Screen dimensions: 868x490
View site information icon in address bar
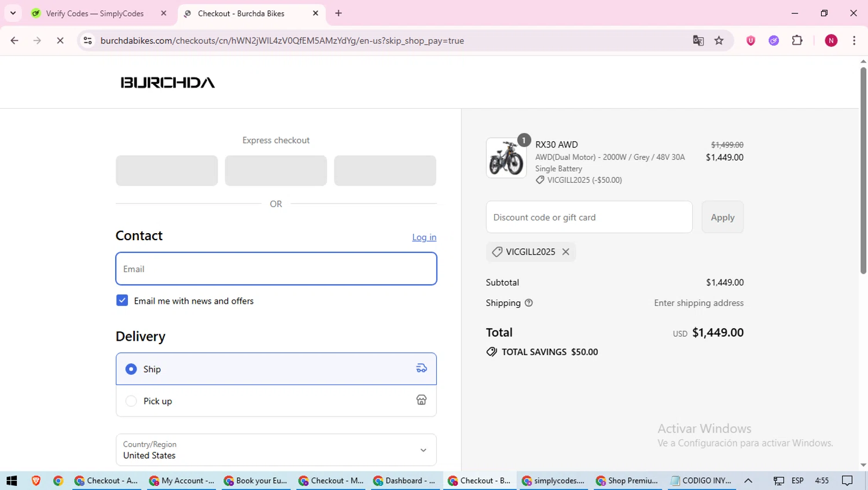[88, 40]
